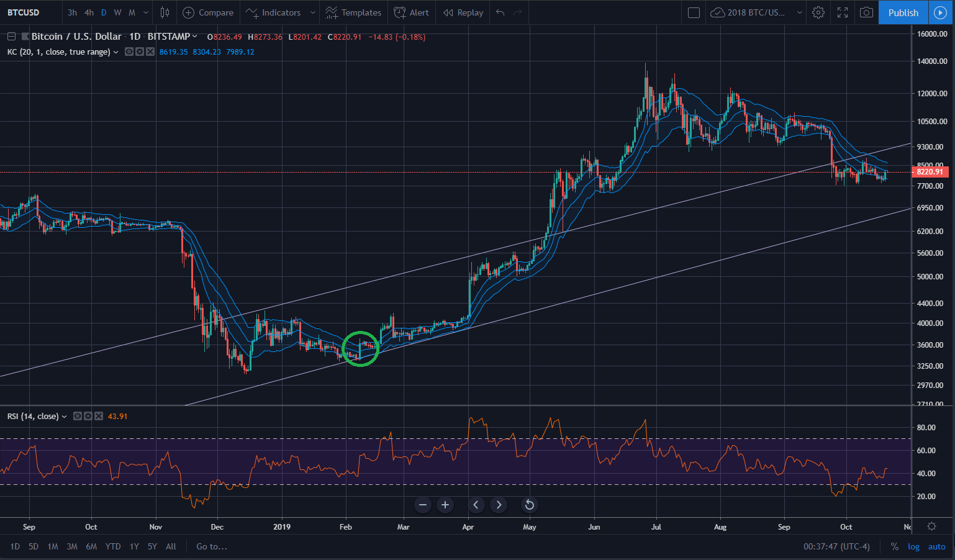955x560 pixels.
Task: Expand the Indicators favorites dropdown arrow
Action: (x=313, y=12)
